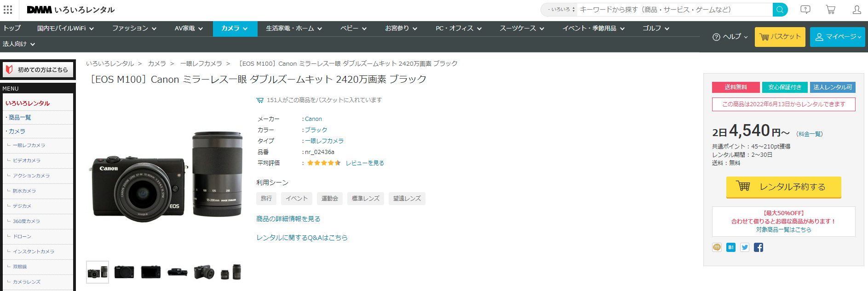Select the sixth thumbnail showing two lenses
This screenshot has height=291, width=868.
[x=231, y=272]
